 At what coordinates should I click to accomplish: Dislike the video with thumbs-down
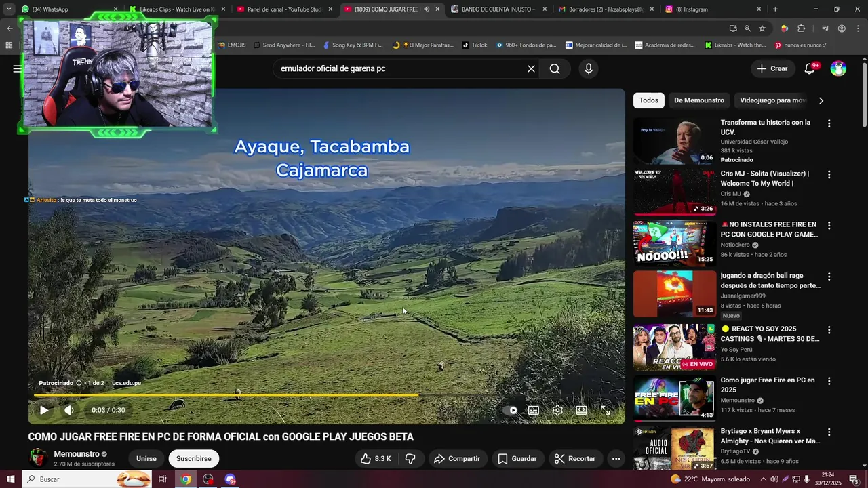click(410, 459)
